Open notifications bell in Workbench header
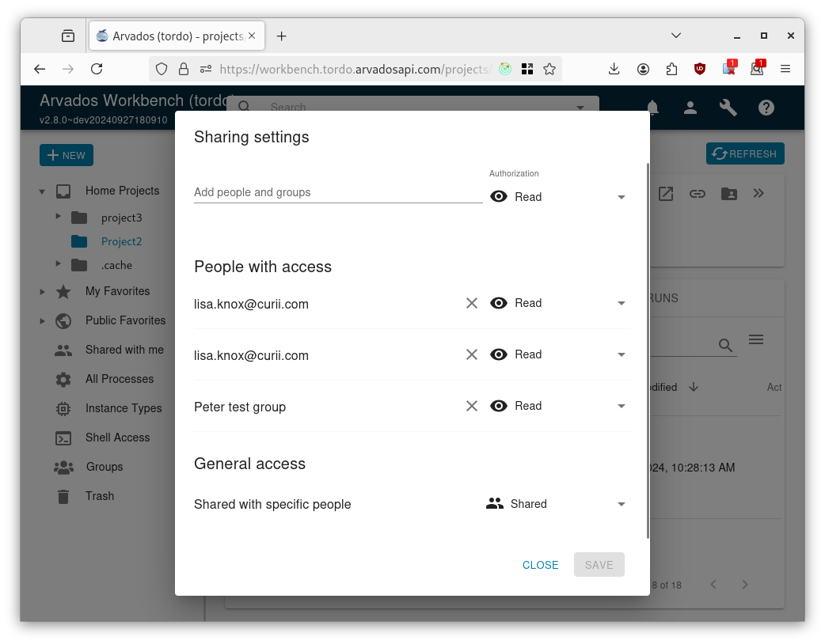The width and height of the screenshot is (825, 644). coord(652,108)
